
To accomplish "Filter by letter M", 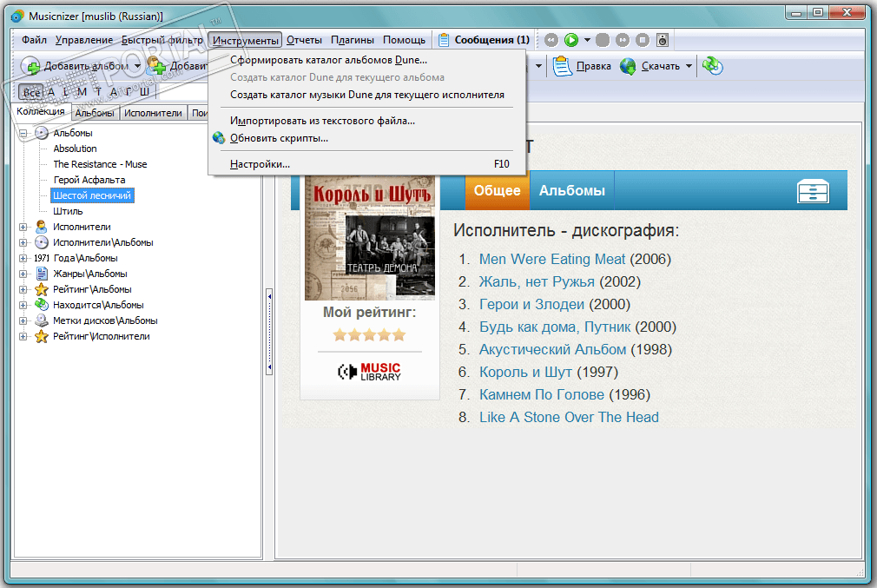I will point(82,92).
